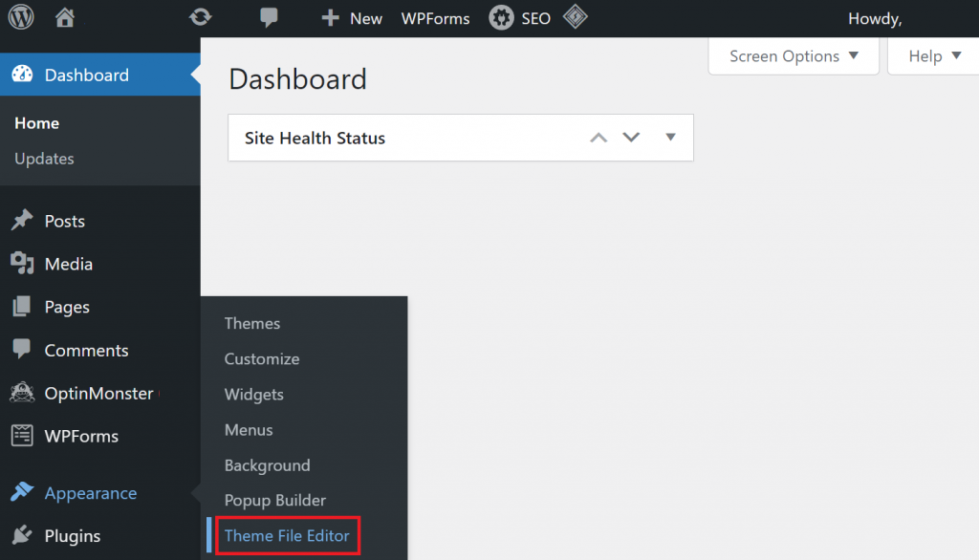Click the SEO gear icon
979x560 pixels.
point(501,17)
